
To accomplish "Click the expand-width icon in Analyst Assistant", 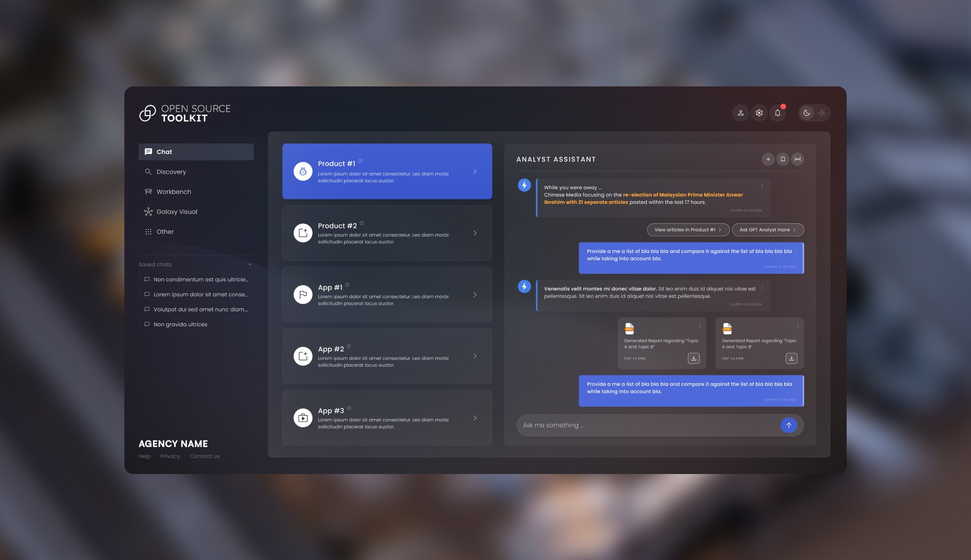I will point(798,159).
